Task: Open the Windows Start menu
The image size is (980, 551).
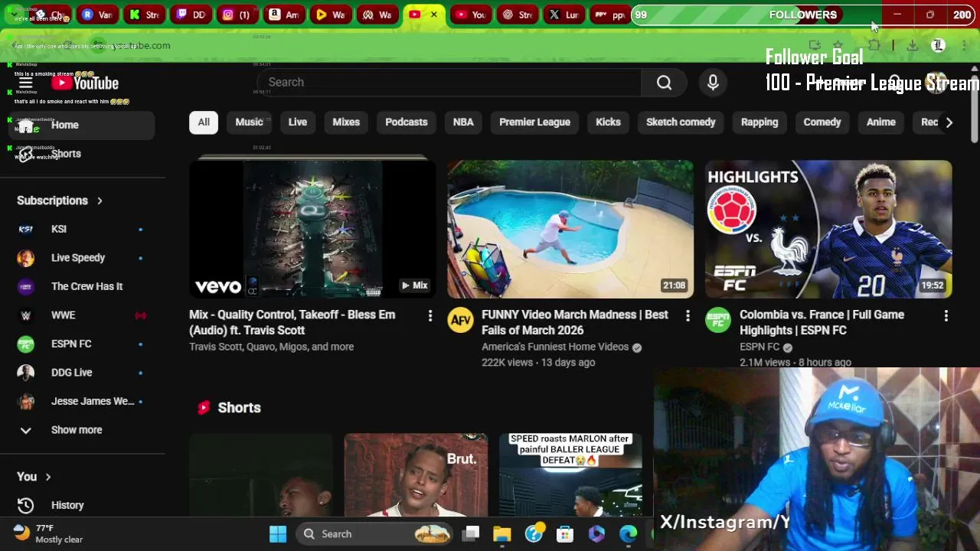Action: 277,534
